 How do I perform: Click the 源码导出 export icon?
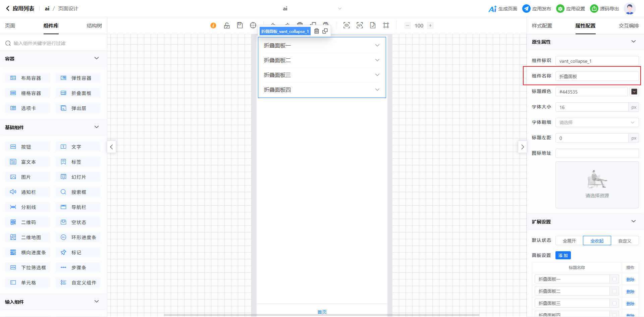594,9
